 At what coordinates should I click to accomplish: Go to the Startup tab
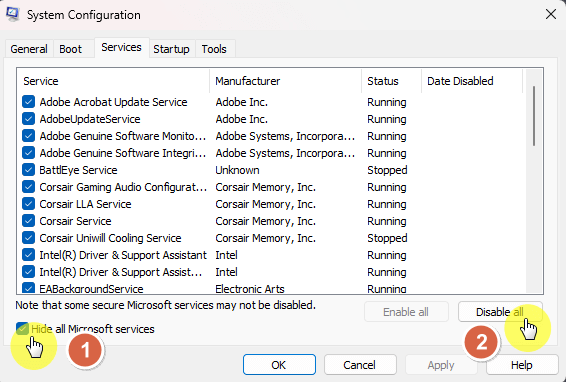[171, 49]
